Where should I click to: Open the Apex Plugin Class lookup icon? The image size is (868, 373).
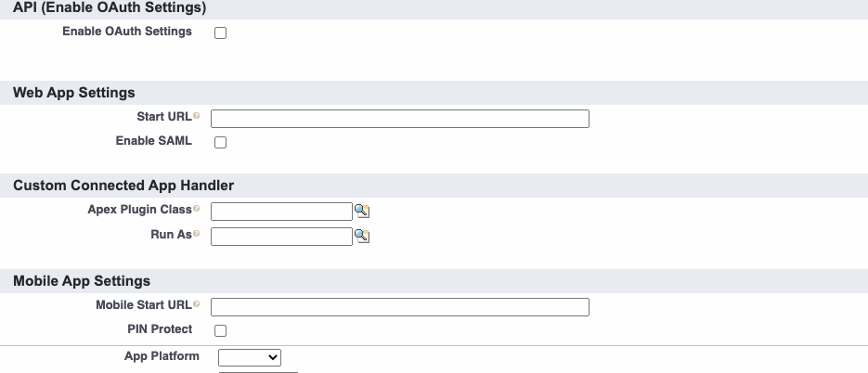coord(362,211)
